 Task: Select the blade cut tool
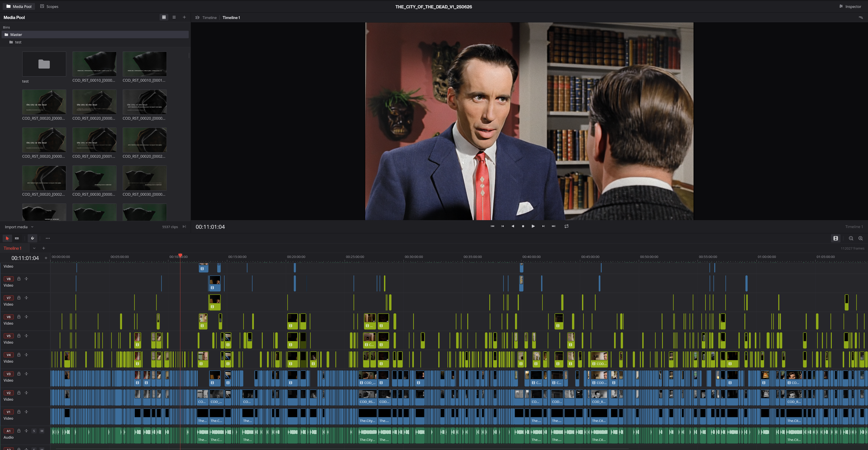coord(17,238)
